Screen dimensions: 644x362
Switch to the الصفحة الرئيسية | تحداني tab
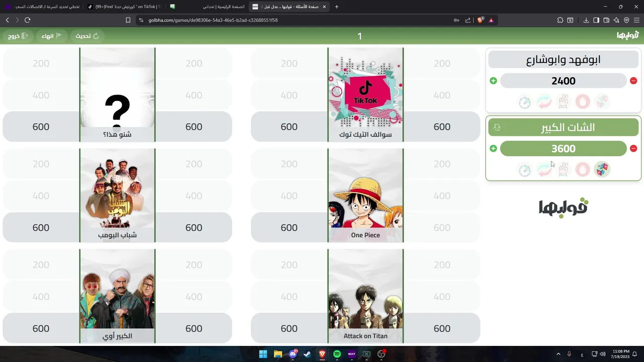pyautogui.click(x=207, y=7)
